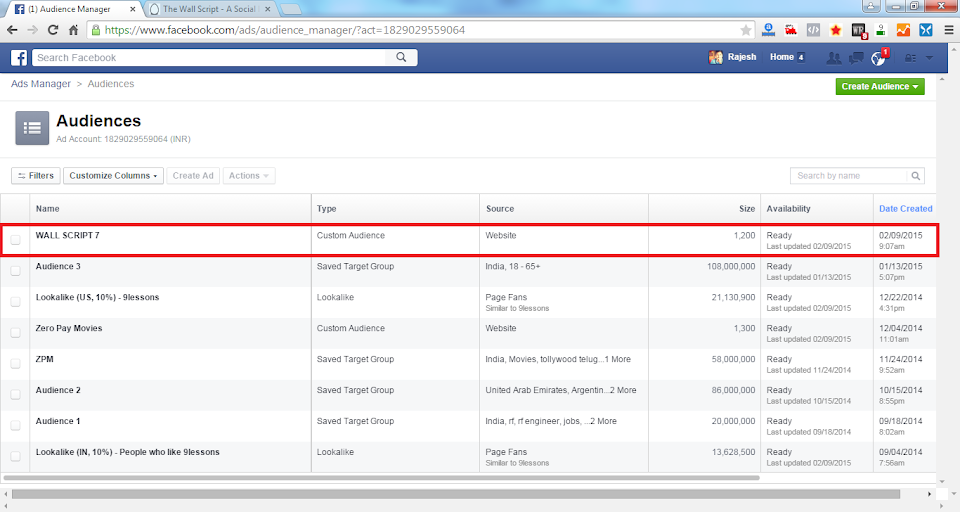
Task: Bookmark this page with the star icon
Action: [746, 30]
